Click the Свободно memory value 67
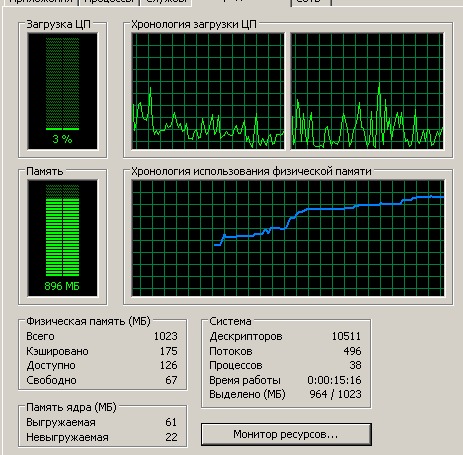This screenshot has width=463, height=455. 171,380
